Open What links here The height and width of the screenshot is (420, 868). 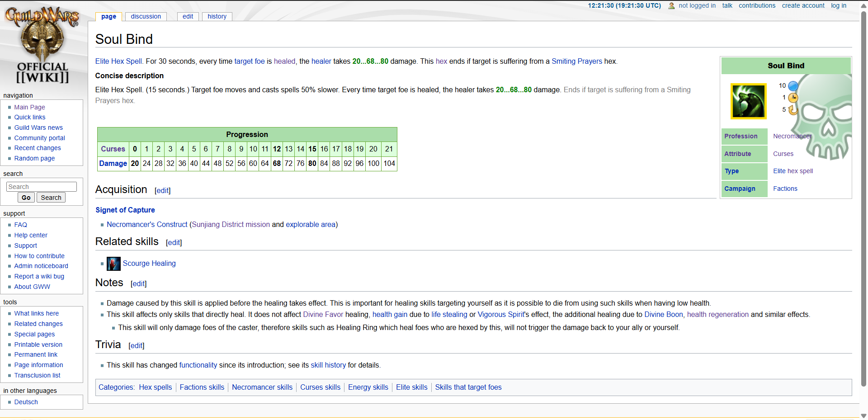tap(37, 313)
